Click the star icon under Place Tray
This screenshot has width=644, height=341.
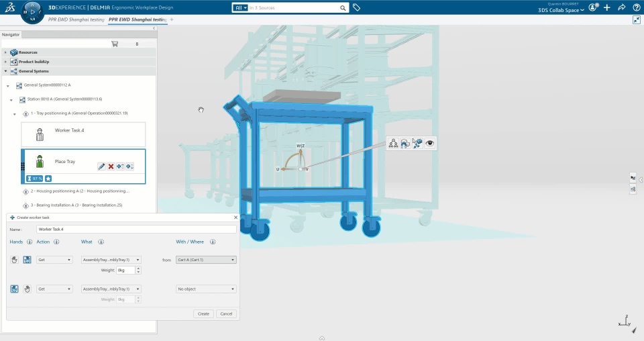[x=48, y=179]
